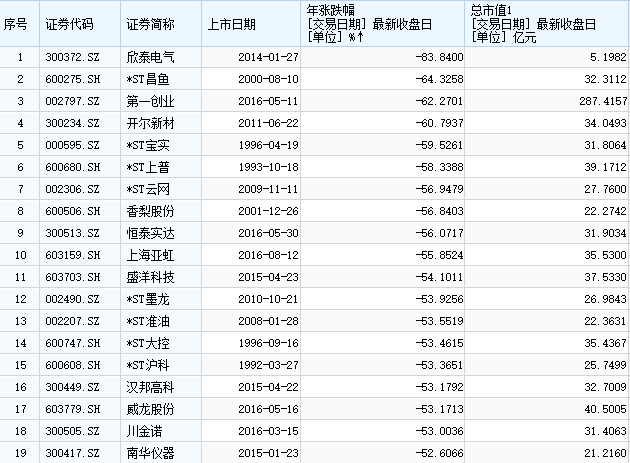The width and height of the screenshot is (630, 463).
Task: Select stock code 600506.SH
Action: [x=73, y=211]
